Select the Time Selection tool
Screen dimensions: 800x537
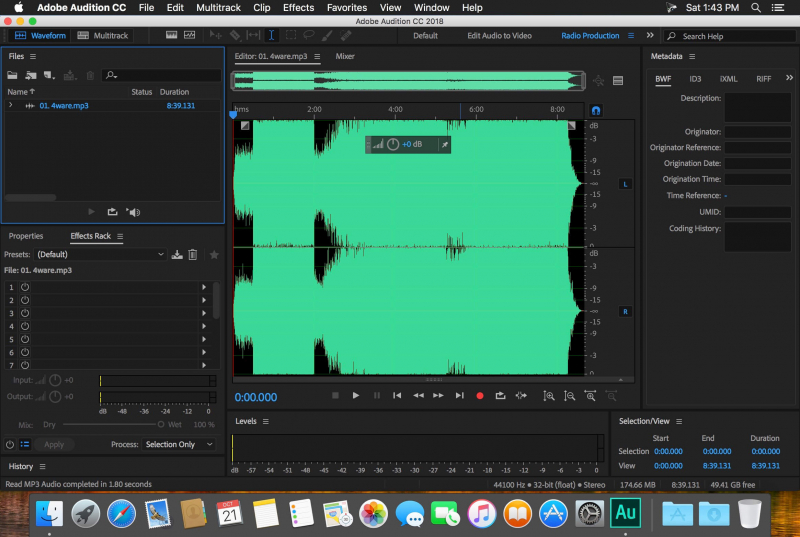coord(272,35)
